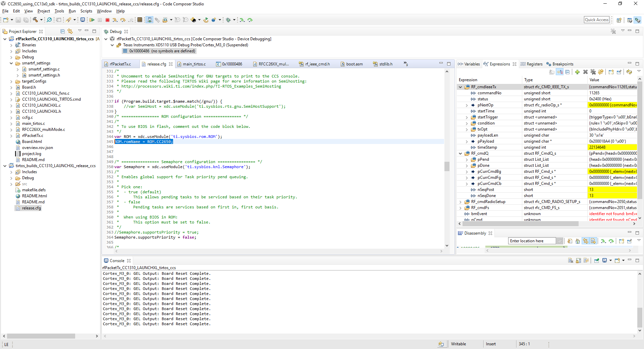Image resolution: width=644 pixels, height=349 pixels.
Task: Toggle the highlighted connect-target toolbar button
Action: (x=150, y=20)
